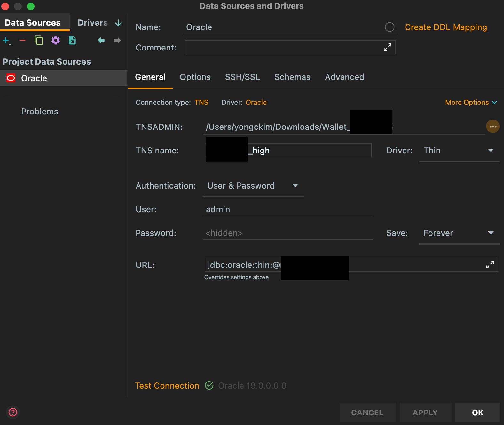This screenshot has width=504, height=425.
Task: Select the Problems item
Action: click(x=40, y=112)
